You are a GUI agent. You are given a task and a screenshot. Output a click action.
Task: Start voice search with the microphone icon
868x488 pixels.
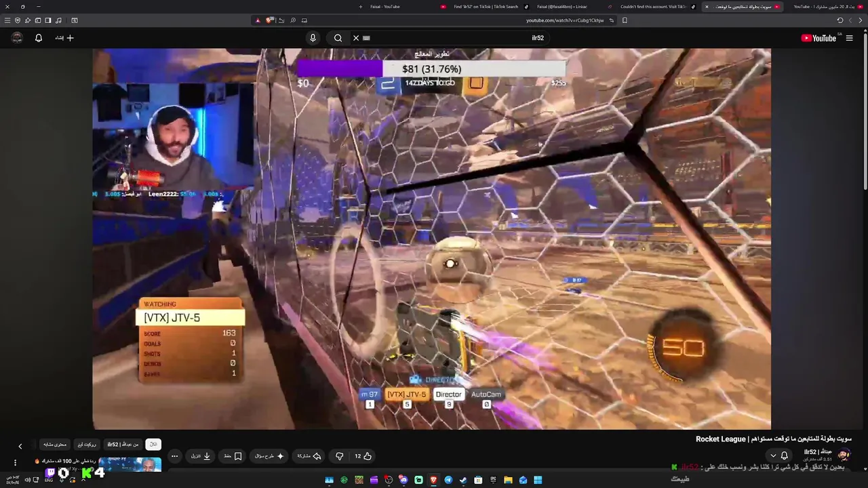[x=313, y=38]
